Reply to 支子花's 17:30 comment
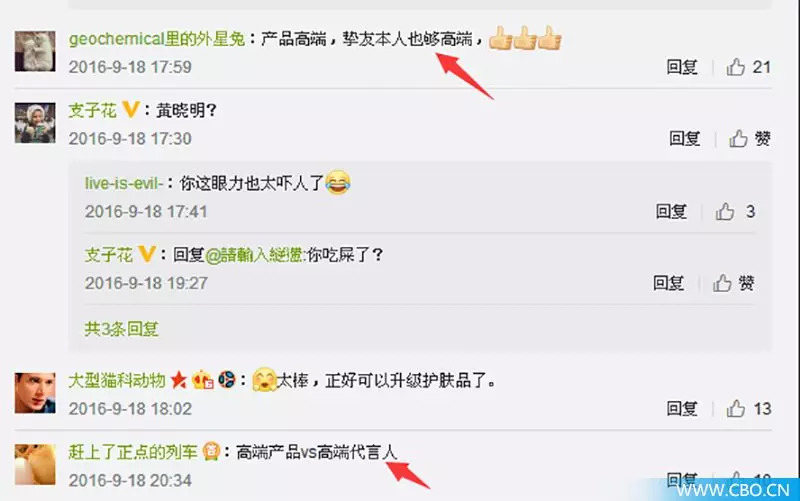800x501 pixels. click(685, 138)
